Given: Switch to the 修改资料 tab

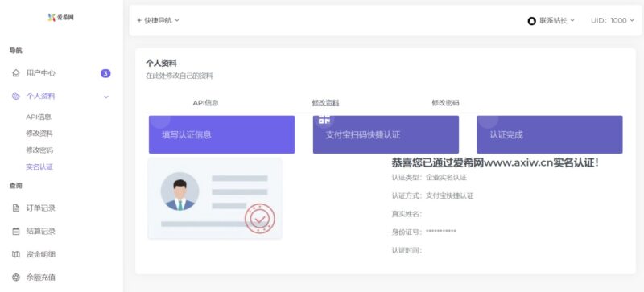Looking at the screenshot, I should (326, 103).
